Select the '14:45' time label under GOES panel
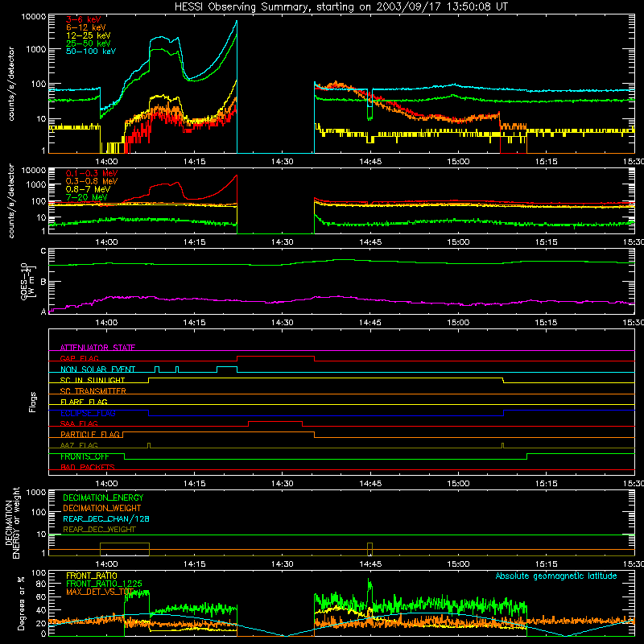Viewport: 644px width, 644px height. pos(370,323)
